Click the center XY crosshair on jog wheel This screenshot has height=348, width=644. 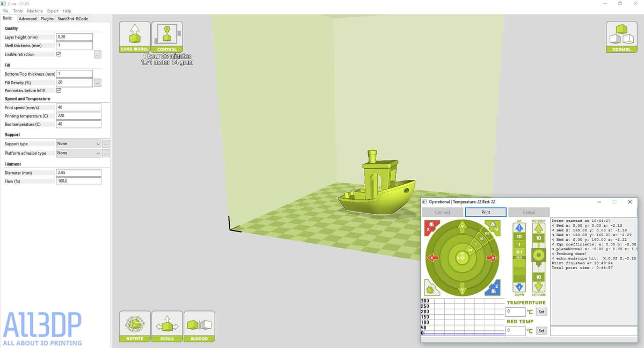point(462,258)
